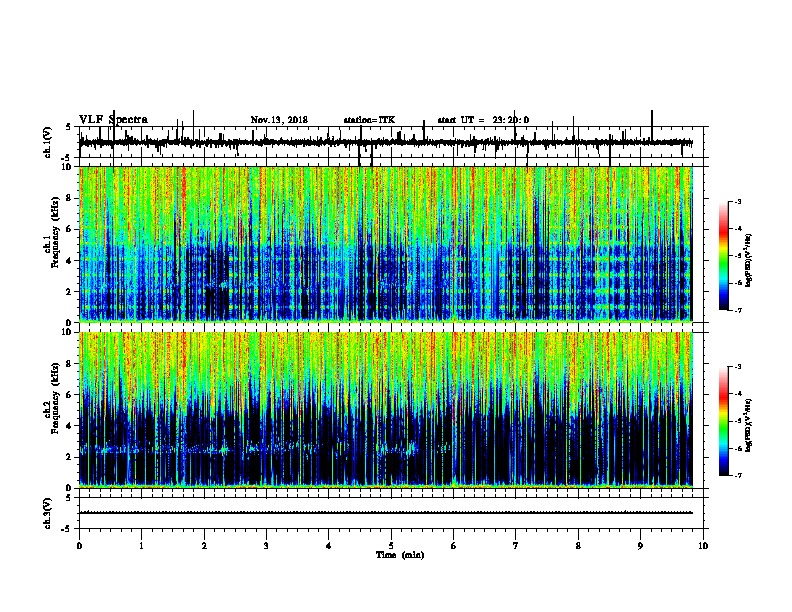Click the ch.2 color bar '-7' value
The image size is (792, 612).
tap(737, 475)
